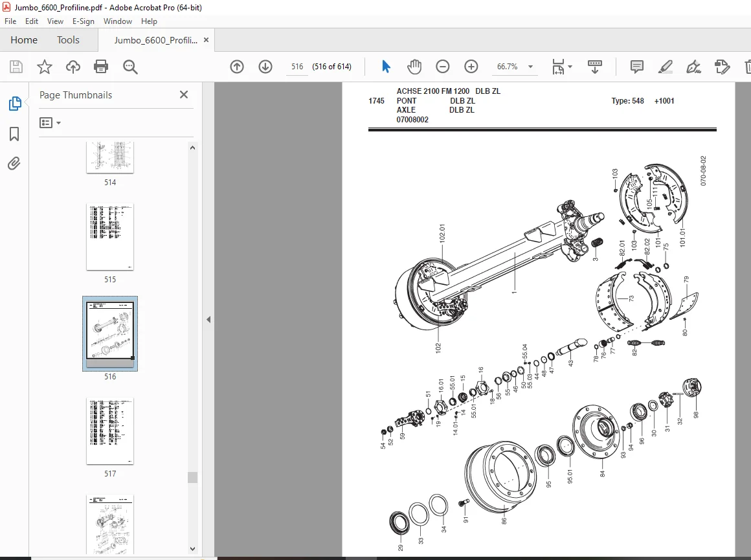Switch to the Home tab

(24, 40)
